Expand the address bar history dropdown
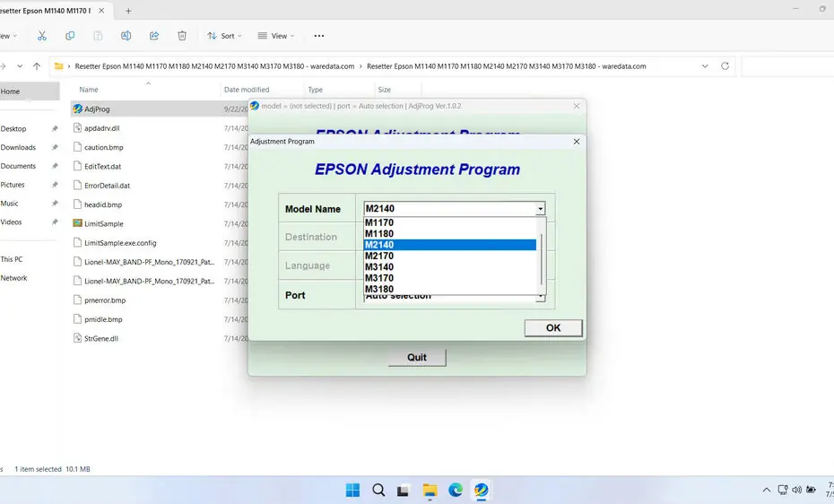 tap(705, 66)
